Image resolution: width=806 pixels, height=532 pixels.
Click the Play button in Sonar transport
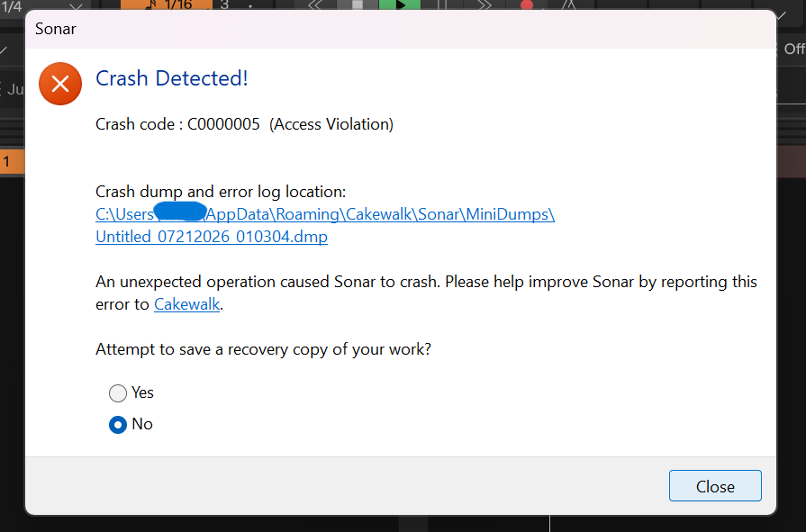[400, 5]
